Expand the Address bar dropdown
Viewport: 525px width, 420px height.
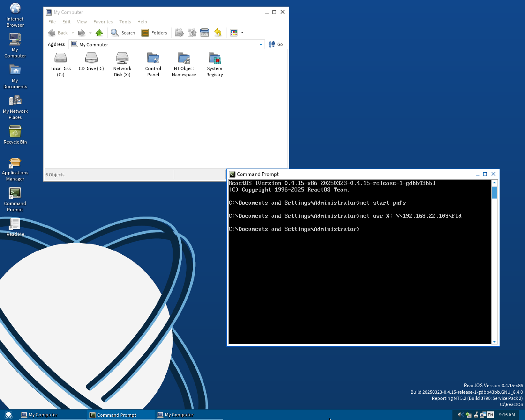261,44
